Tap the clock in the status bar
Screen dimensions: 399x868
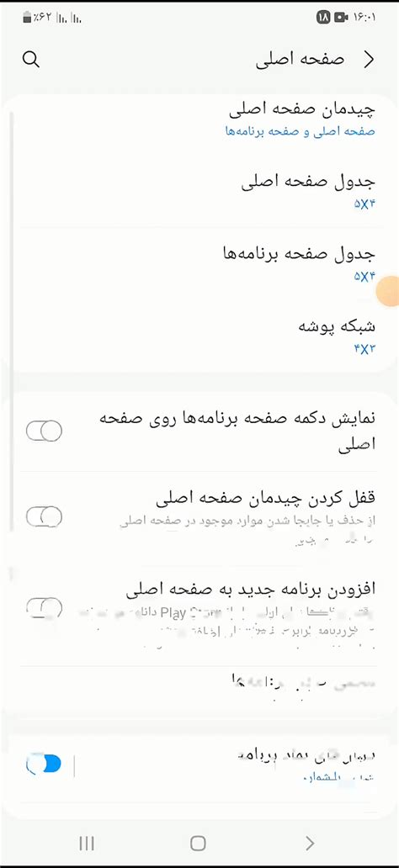pyautogui.click(x=363, y=18)
